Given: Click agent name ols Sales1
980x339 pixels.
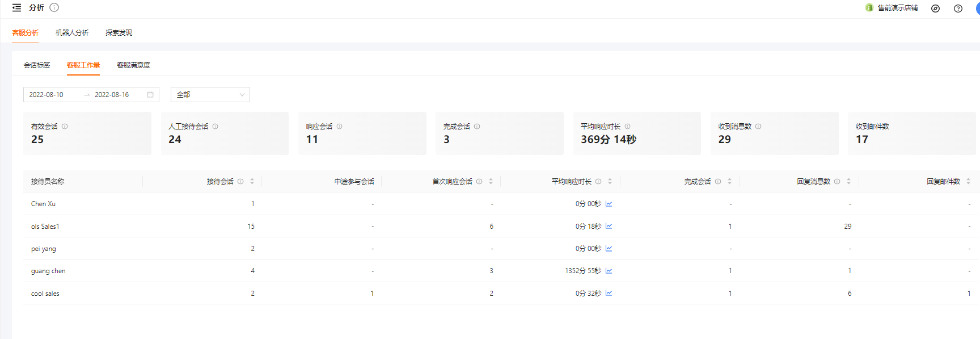Looking at the screenshot, I should click(45, 227).
